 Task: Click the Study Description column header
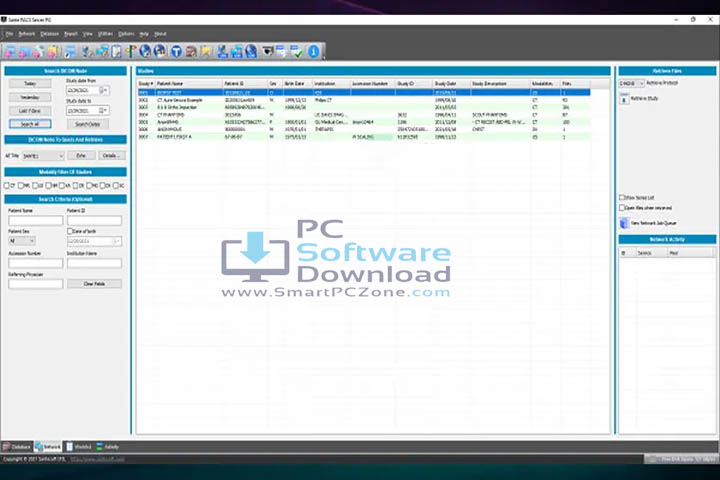(x=501, y=84)
